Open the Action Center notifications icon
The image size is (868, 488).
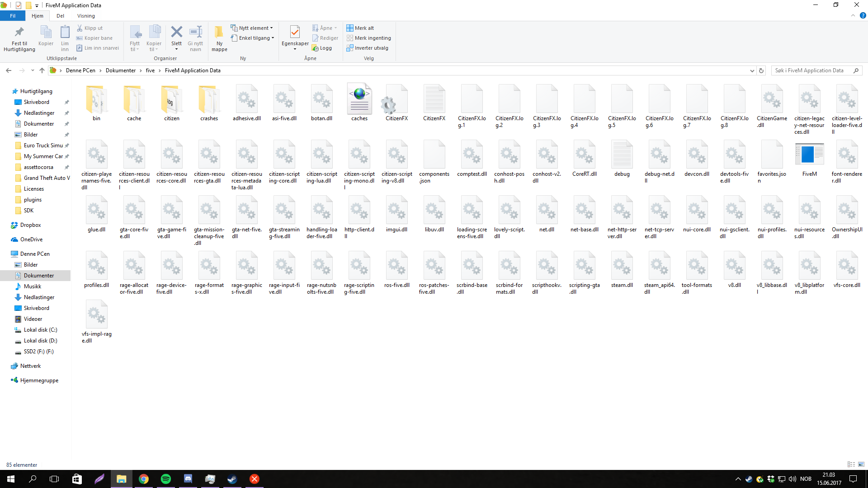(853, 479)
